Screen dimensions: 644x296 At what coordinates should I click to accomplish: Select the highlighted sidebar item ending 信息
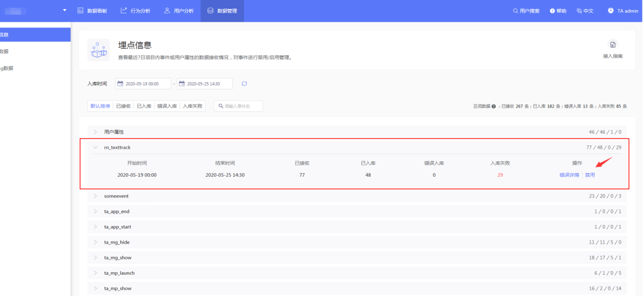pyautogui.click(x=35, y=35)
